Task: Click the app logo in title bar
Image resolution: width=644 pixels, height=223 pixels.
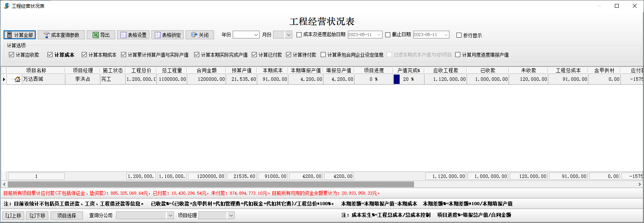Action: click(6, 6)
